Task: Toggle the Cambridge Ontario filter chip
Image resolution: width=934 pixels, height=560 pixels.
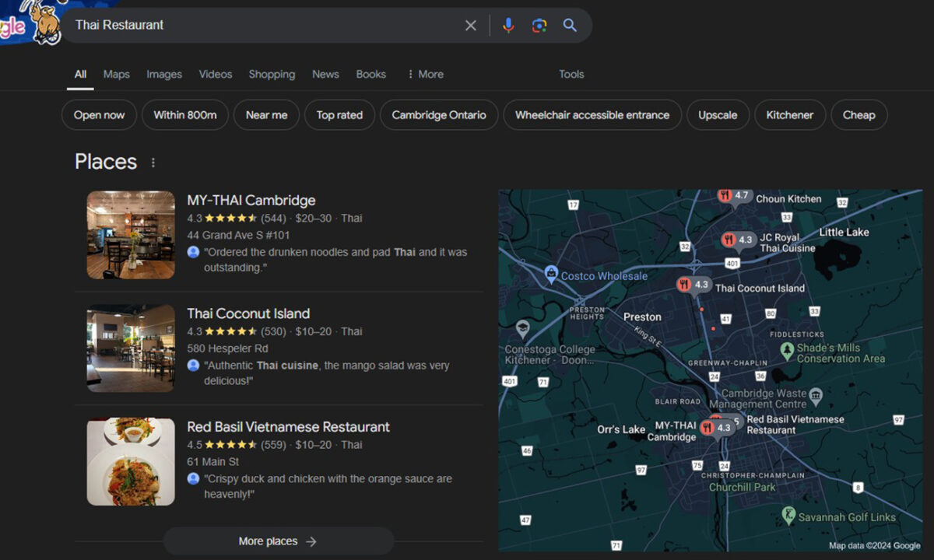Action: pos(439,115)
